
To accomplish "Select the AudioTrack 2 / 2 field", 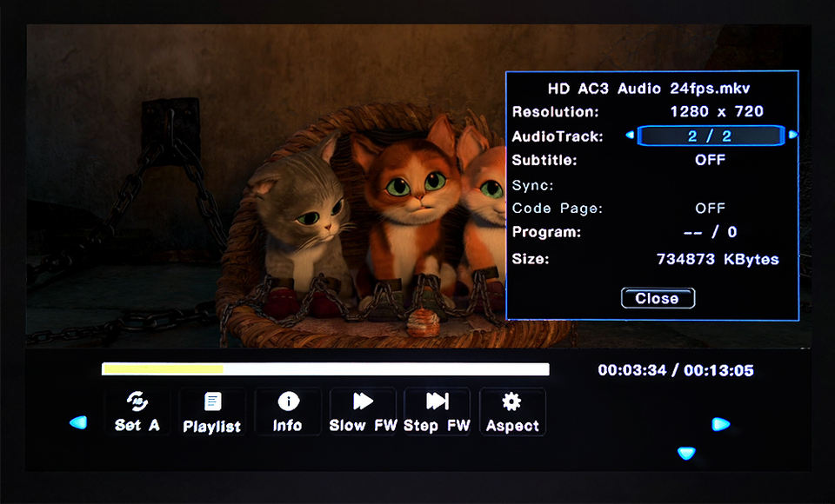I will [x=711, y=136].
